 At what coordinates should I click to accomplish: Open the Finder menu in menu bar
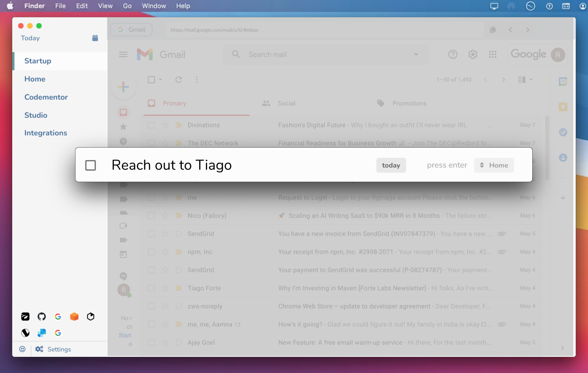tap(34, 6)
